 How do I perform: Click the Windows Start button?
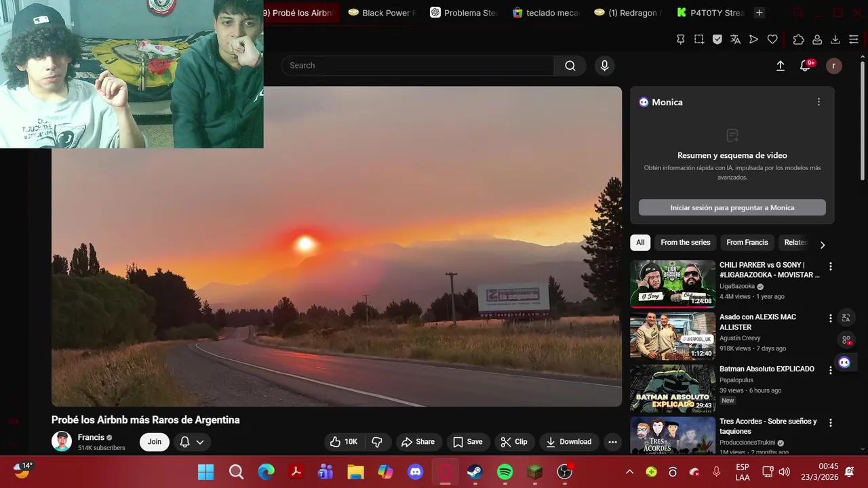pos(205,472)
